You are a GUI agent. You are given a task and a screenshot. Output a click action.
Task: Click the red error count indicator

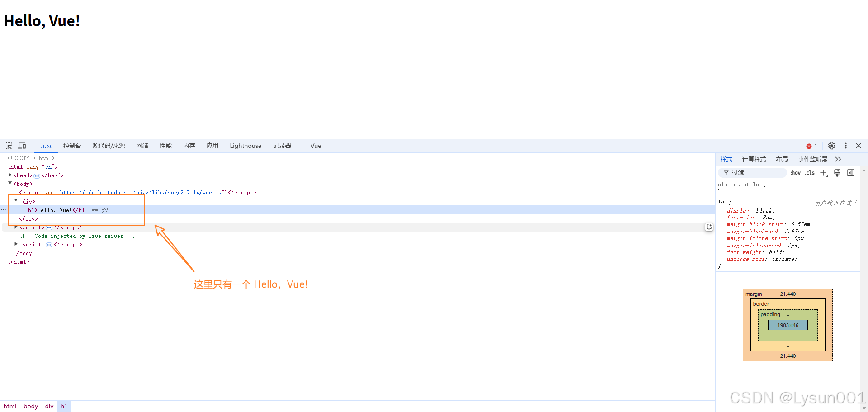pos(812,146)
